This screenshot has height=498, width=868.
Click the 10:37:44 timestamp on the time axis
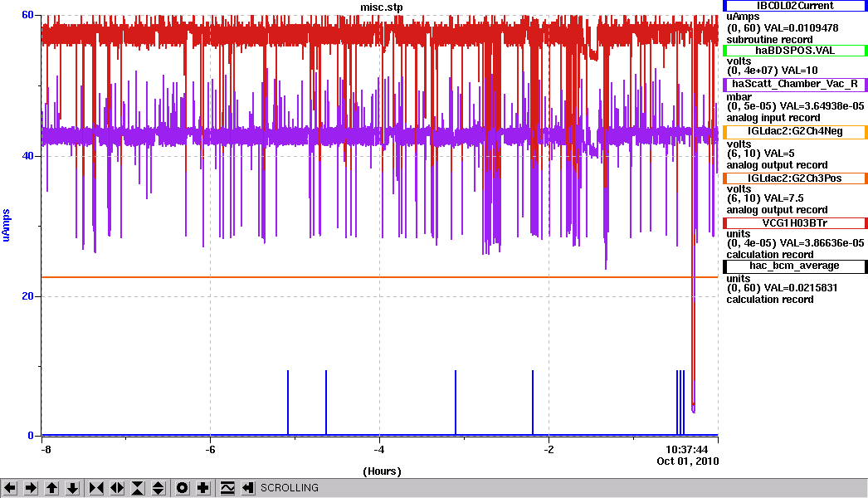[686, 449]
